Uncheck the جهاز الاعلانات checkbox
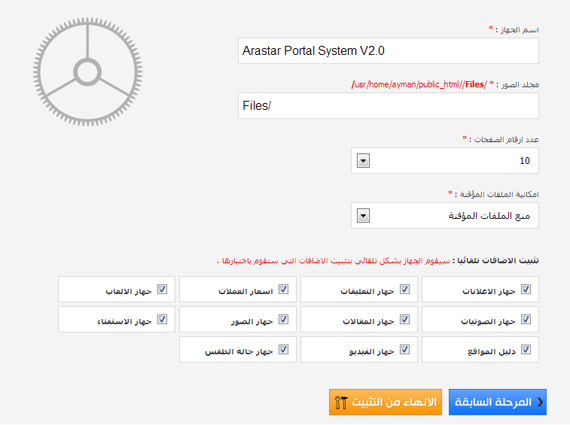This screenshot has width=570, height=425. tap(526, 289)
